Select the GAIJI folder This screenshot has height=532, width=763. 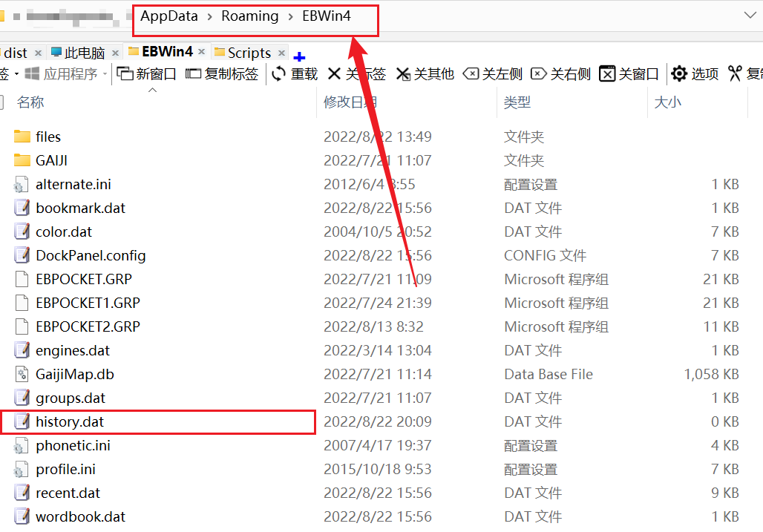point(51,160)
